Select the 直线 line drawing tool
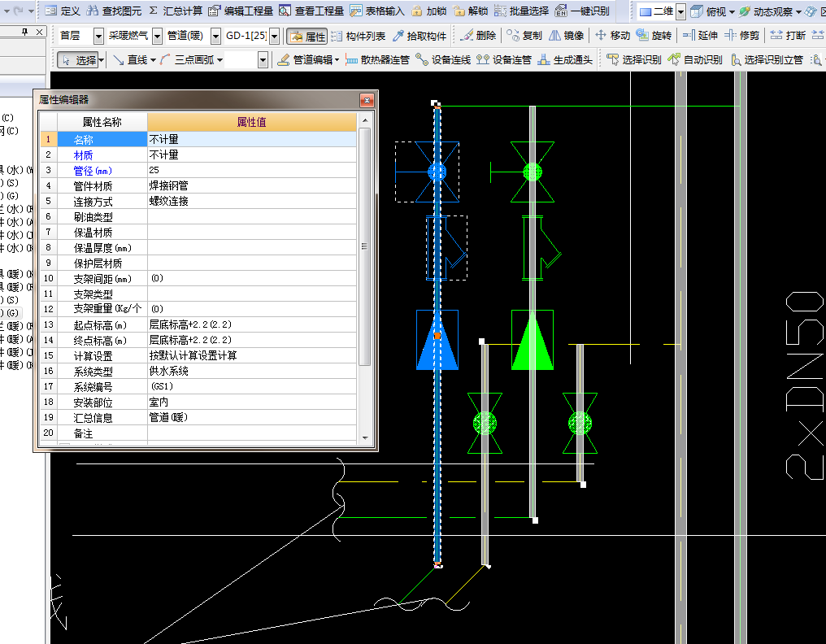Viewport: 826px width, 644px height. point(130,60)
